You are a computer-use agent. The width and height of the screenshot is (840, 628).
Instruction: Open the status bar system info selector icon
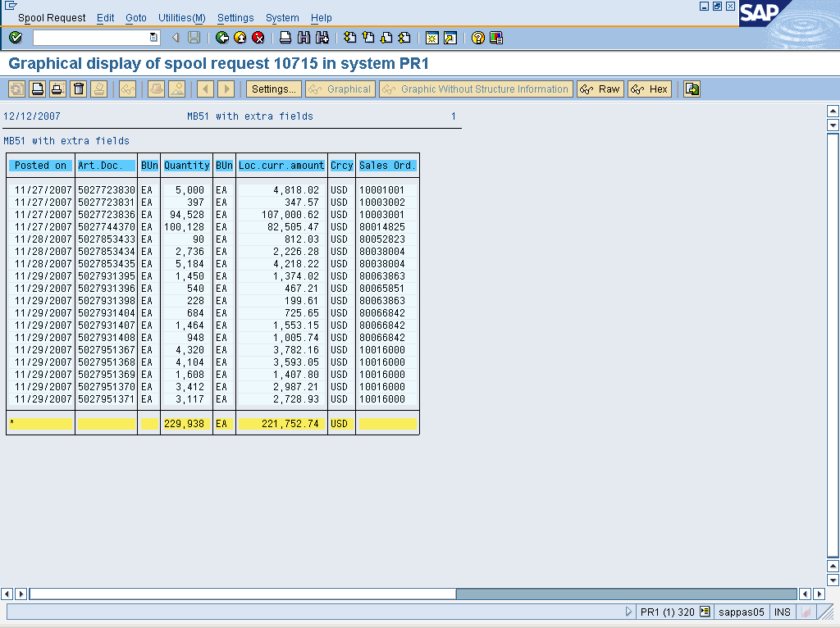coord(705,612)
